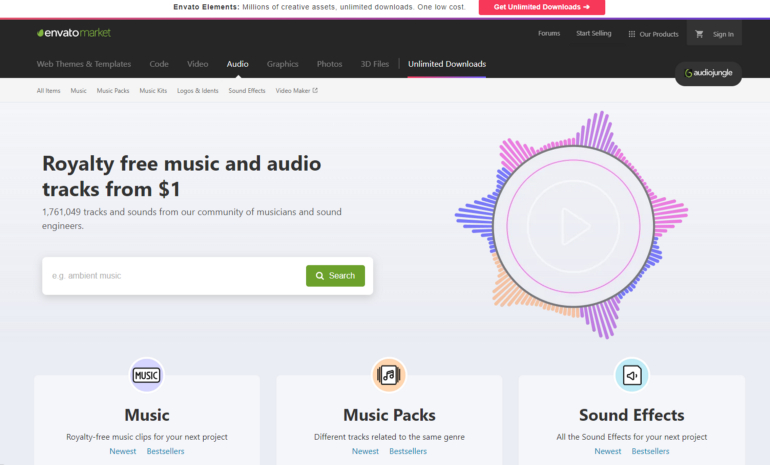770x465 pixels.
Task: Expand the Our Products menu
Action: [653, 34]
